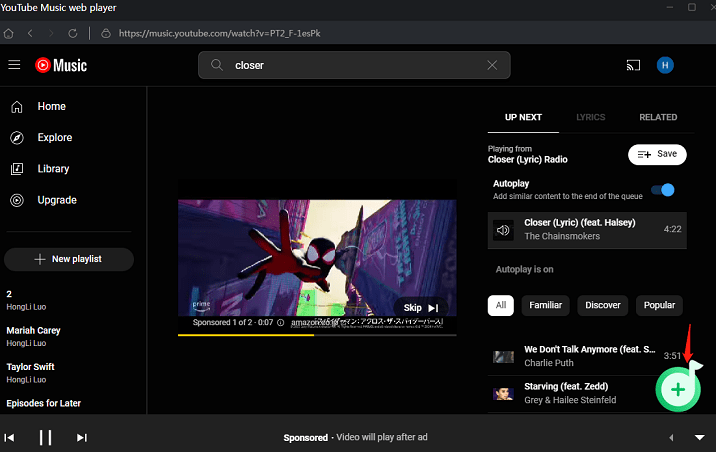Click the search magnifier icon
Image resolution: width=716 pixels, height=452 pixels.
[217, 65]
